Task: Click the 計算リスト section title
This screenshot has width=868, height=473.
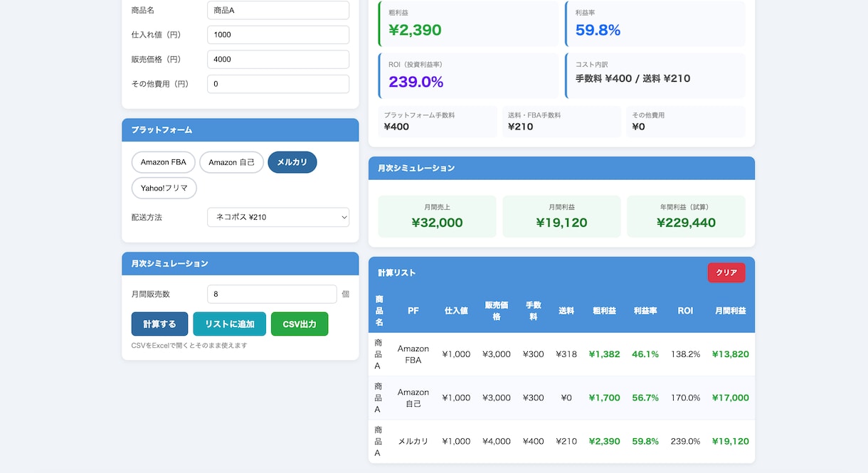Action: (397, 272)
